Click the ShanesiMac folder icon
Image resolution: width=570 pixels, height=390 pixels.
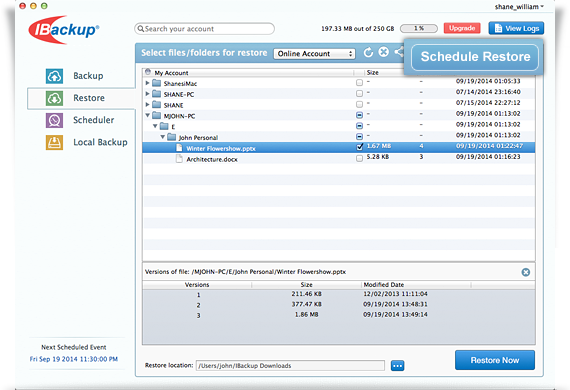pyautogui.click(x=157, y=83)
